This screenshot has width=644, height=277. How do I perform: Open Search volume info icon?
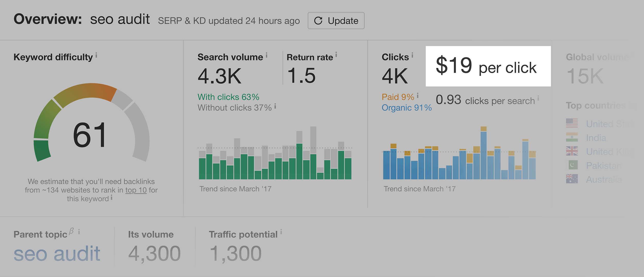click(x=267, y=55)
